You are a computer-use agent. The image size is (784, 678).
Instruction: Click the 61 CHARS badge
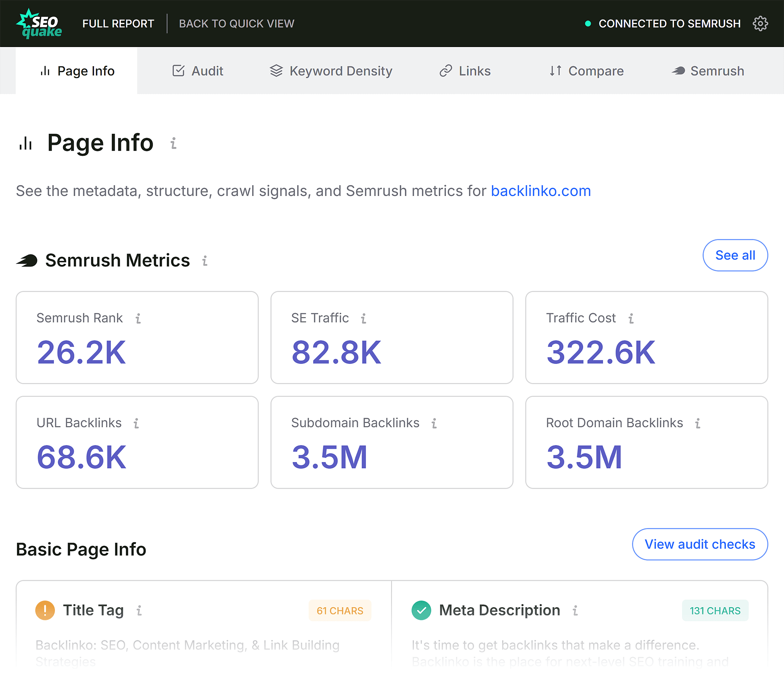340,611
